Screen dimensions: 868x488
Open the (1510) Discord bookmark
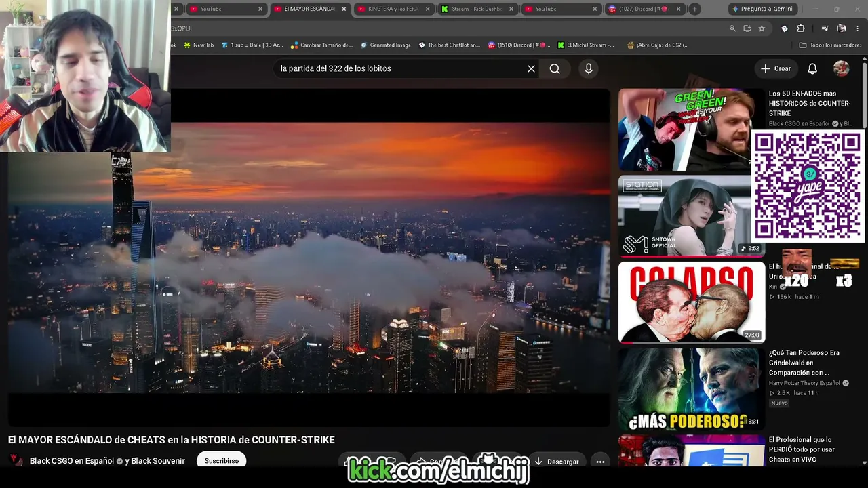click(x=519, y=45)
